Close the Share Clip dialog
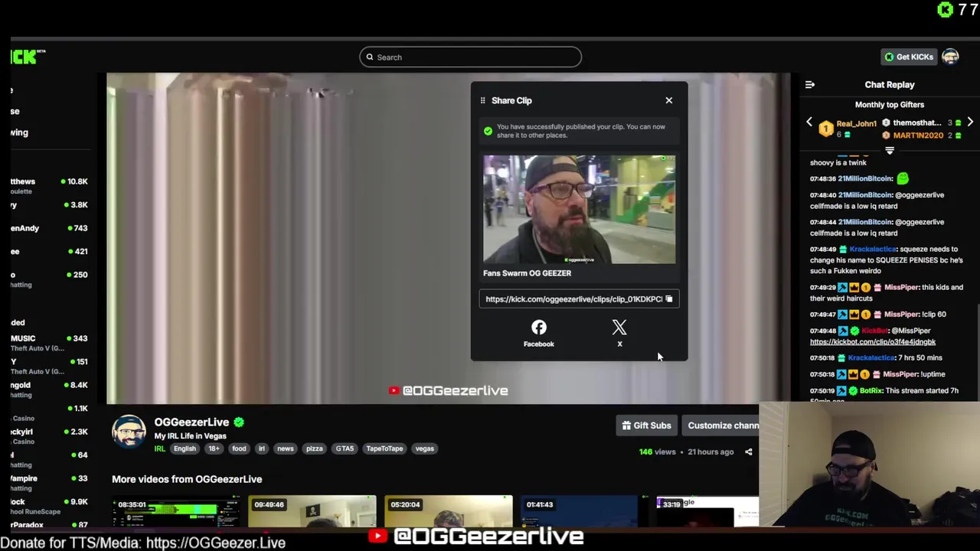Viewport: 980px width, 551px height. click(668, 100)
